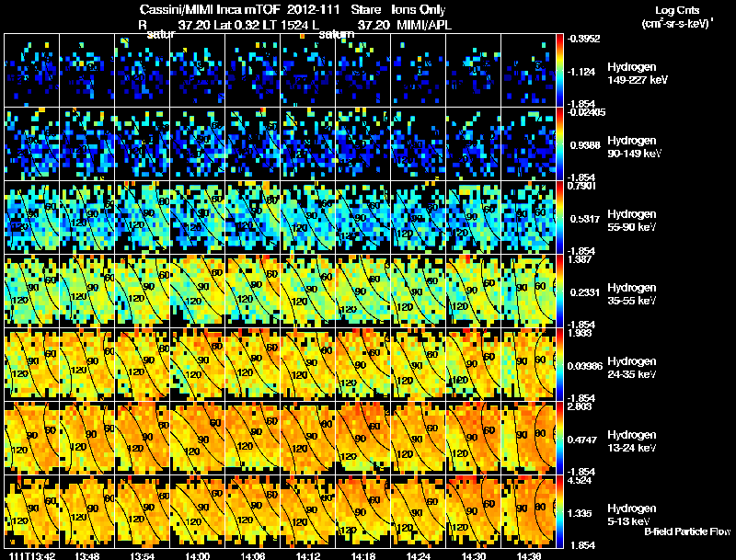
Task: Open the 24-35 keV panel at 14:18
Action: 362,365
